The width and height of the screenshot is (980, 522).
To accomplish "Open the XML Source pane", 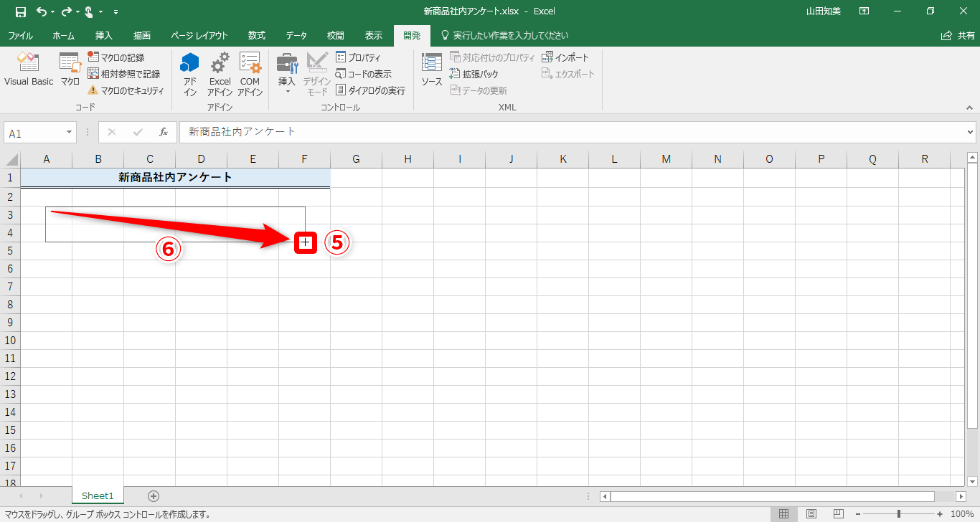I will pyautogui.click(x=431, y=70).
